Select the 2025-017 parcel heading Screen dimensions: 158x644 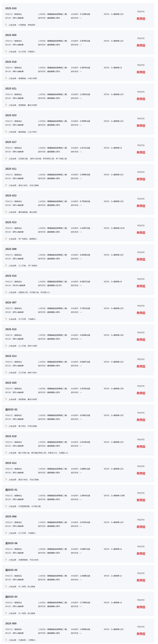tap(11, 142)
